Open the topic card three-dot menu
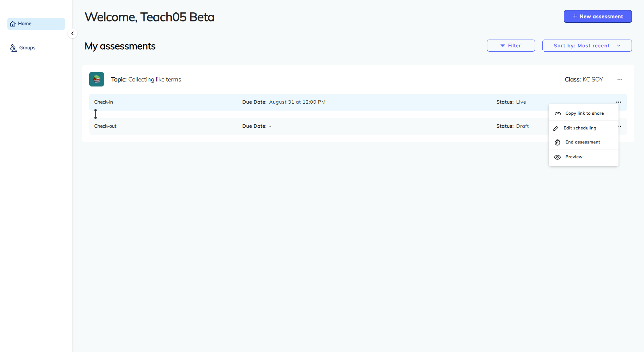Viewport: 644px width, 352px height. point(620,79)
